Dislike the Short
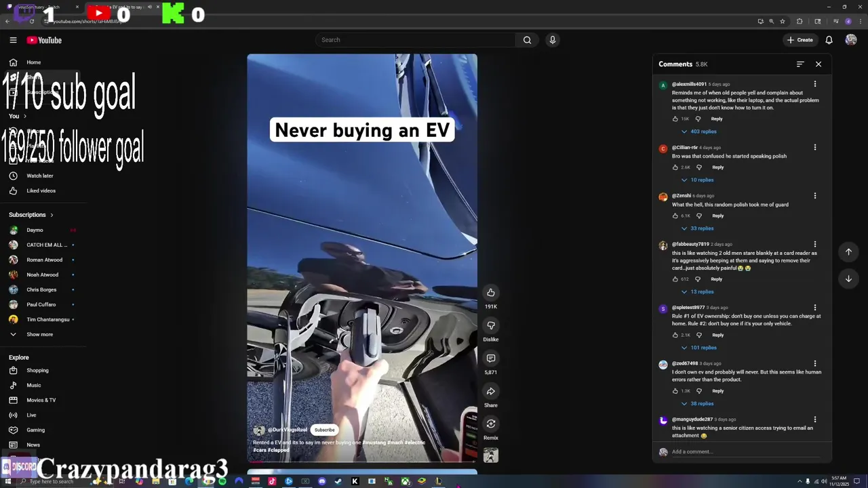The width and height of the screenshot is (868, 488). click(491, 325)
